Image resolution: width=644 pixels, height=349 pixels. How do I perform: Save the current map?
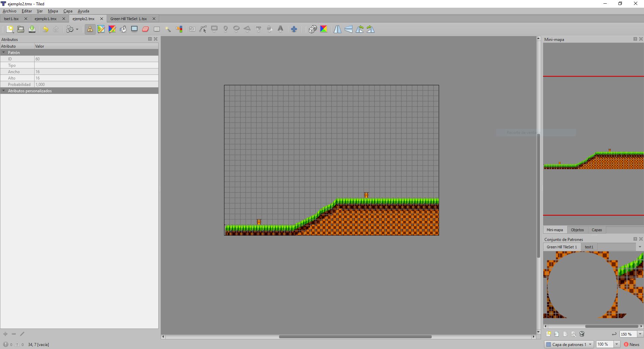pos(32,29)
